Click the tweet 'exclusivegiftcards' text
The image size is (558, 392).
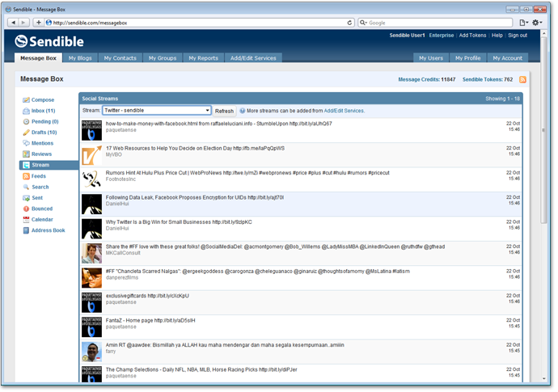pos(147,297)
